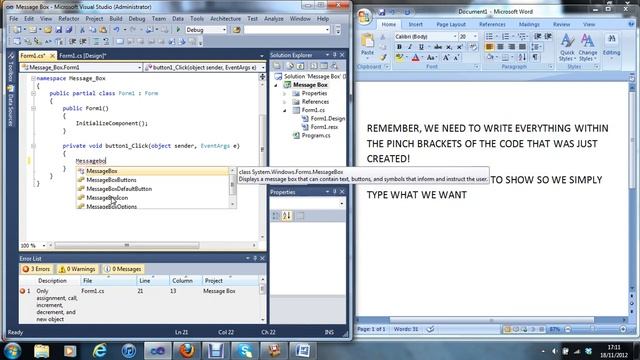Collapse the Form1.cs node in Solution Explorer
This screenshot has width=640, height=360.
[285, 110]
